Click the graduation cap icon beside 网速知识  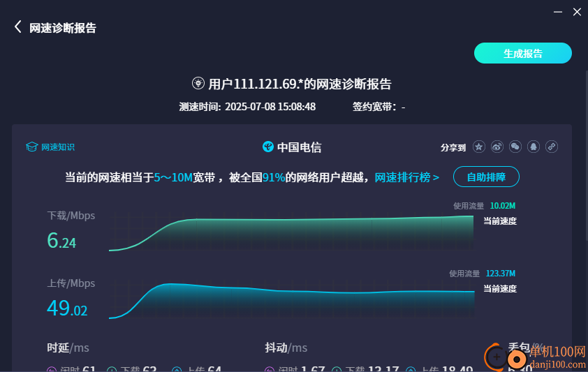click(x=32, y=147)
